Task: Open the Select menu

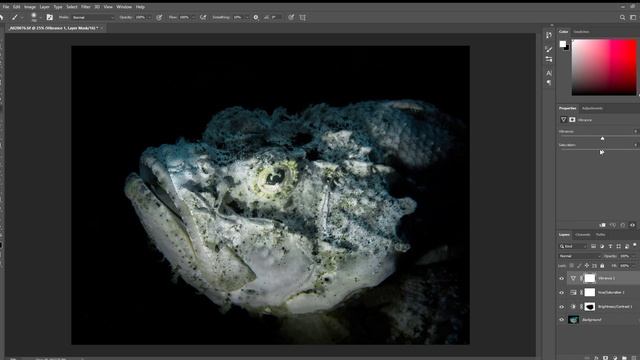Action: [72, 7]
